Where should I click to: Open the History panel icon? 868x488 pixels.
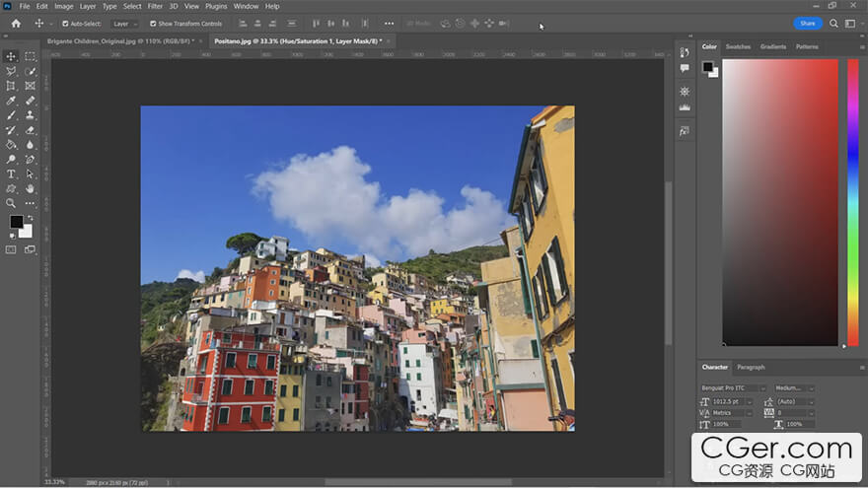[x=685, y=52]
